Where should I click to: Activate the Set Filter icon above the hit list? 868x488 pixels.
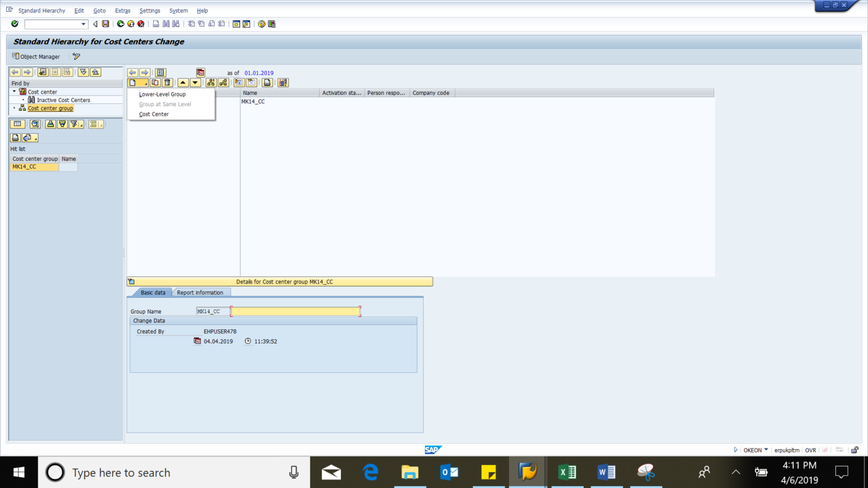[74, 124]
